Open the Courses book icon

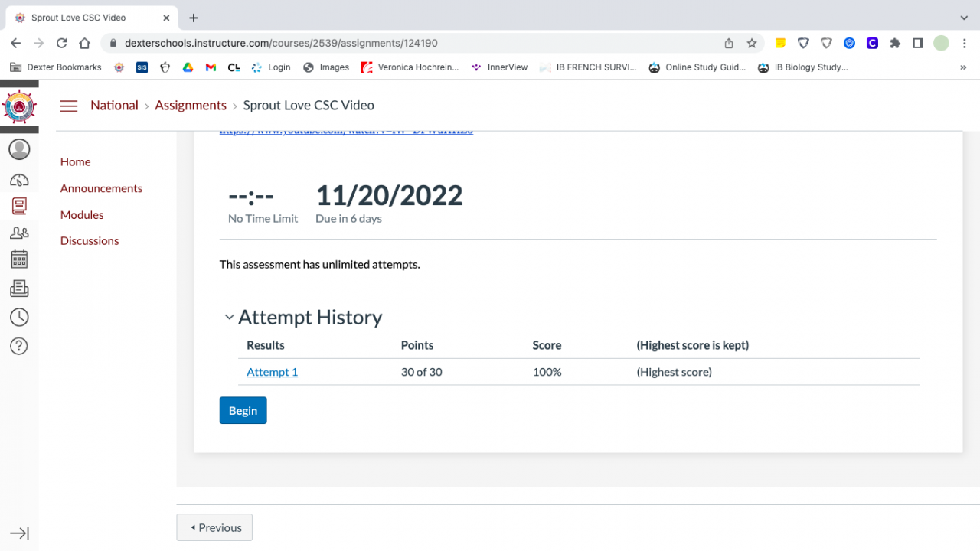pos(19,206)
